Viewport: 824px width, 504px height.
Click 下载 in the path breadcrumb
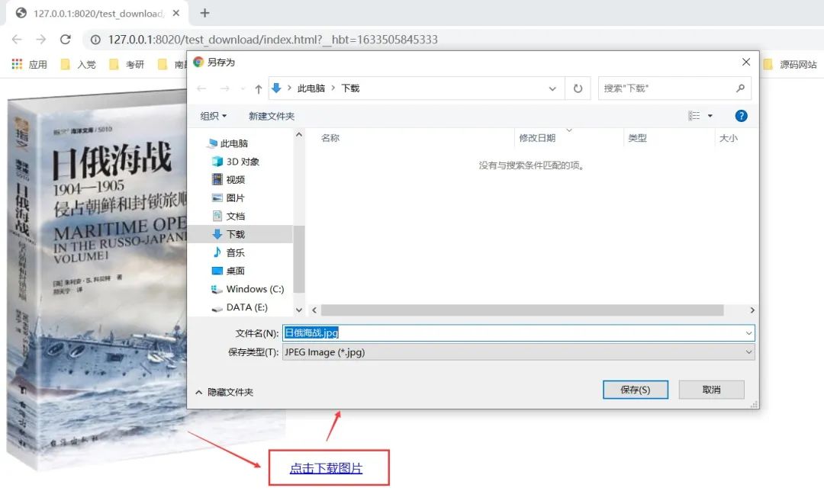350,88
